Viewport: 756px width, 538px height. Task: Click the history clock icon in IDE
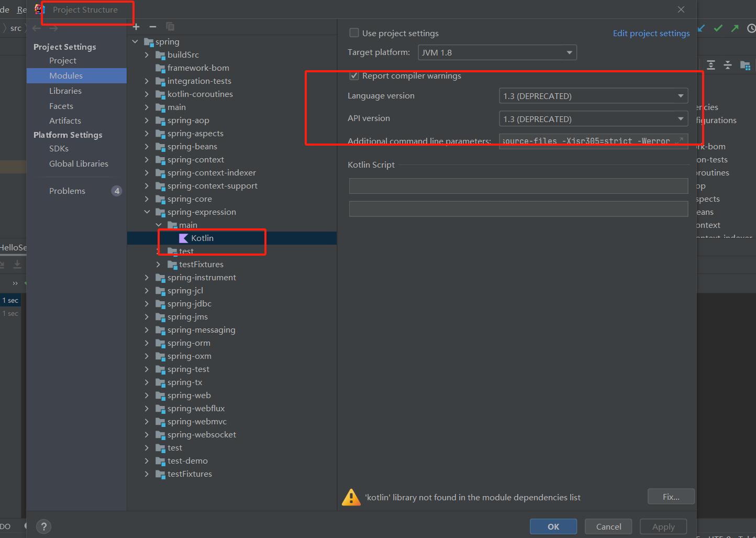pyautogui.click(x=751, y=28)
